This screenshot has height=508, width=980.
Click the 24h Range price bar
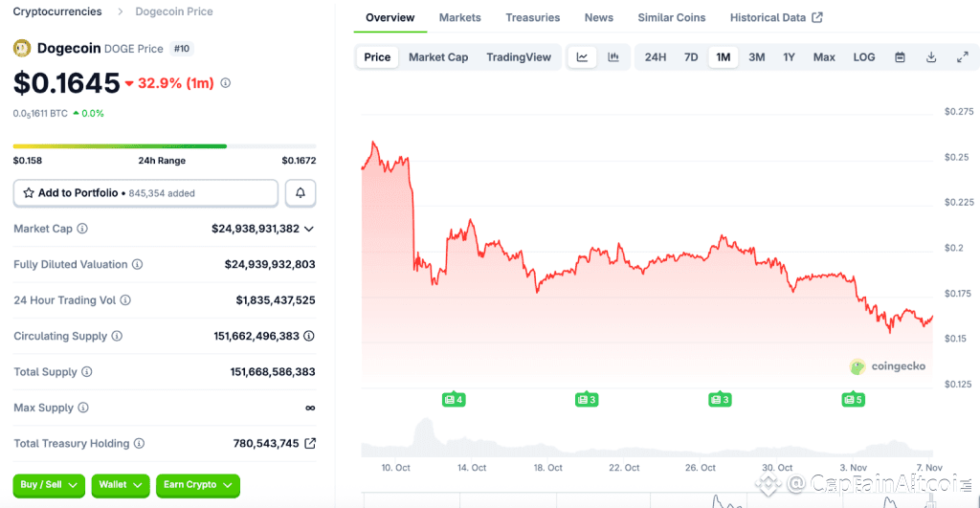pos(165,146)
